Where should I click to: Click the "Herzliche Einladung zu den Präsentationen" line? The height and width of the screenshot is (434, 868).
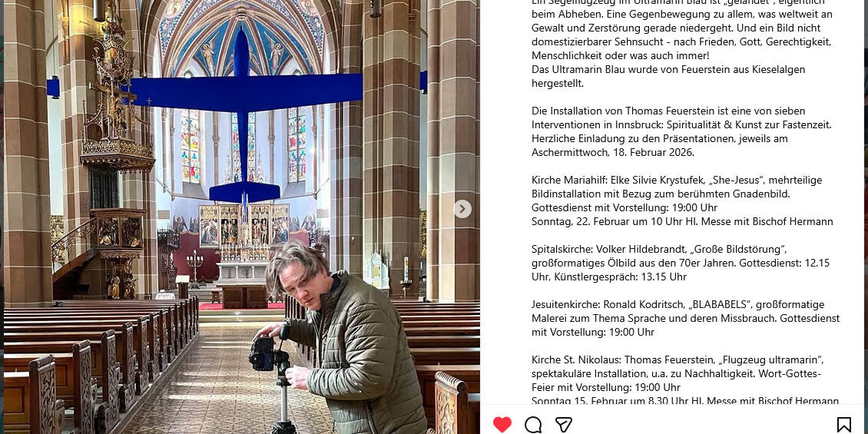tap(659, 138)
